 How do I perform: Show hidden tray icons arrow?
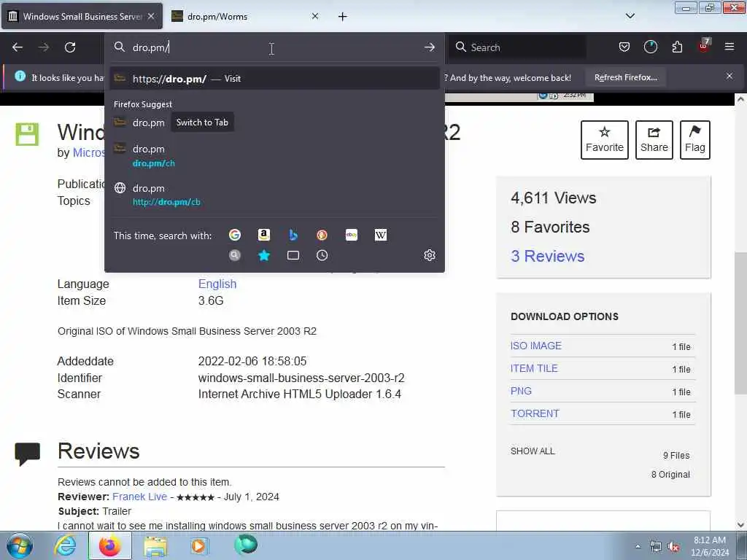click(x=638, y=547)
